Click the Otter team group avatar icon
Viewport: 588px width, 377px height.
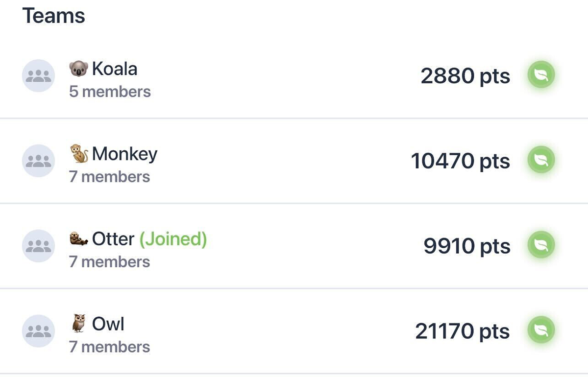tap(38, 246)
